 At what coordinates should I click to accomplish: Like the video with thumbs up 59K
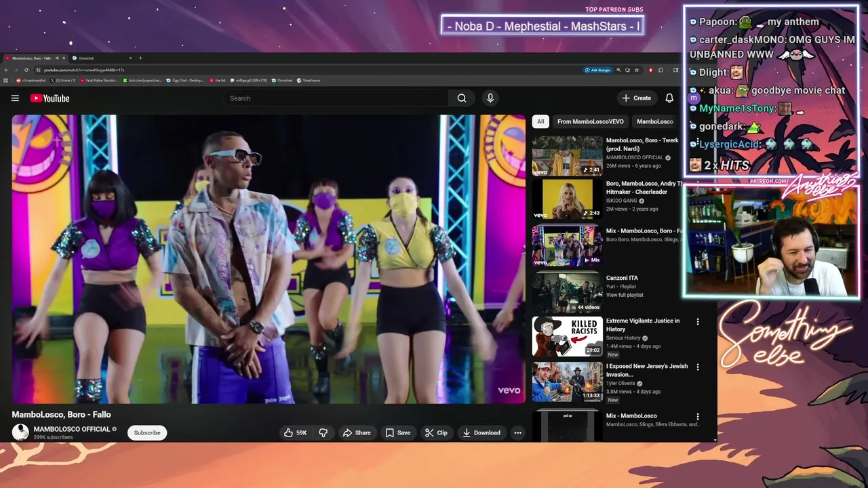click(x=296, y=432)
